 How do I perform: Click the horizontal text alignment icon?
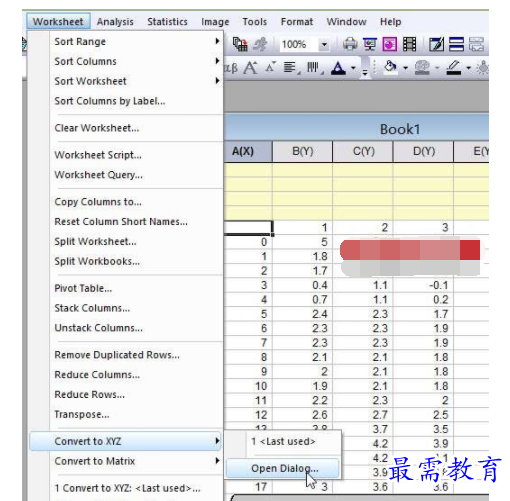point(291,68)
